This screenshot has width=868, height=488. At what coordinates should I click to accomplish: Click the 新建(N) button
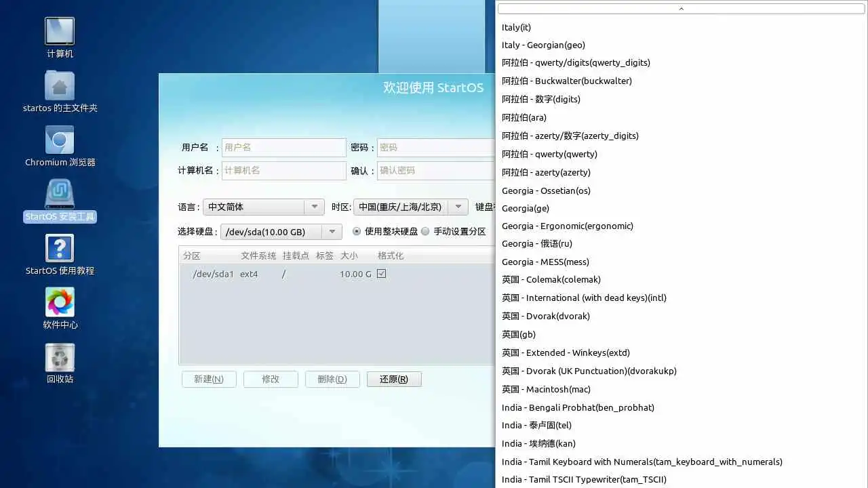pos(209,379)
